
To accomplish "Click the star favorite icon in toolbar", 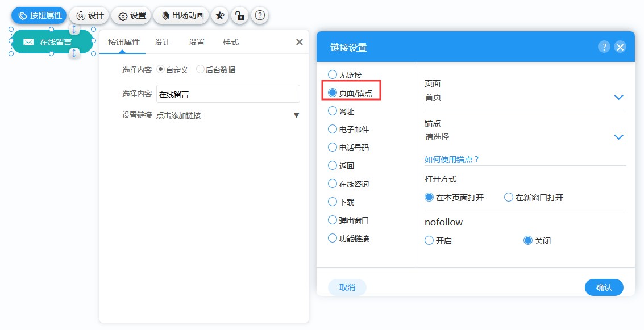I will click(220, 15).
